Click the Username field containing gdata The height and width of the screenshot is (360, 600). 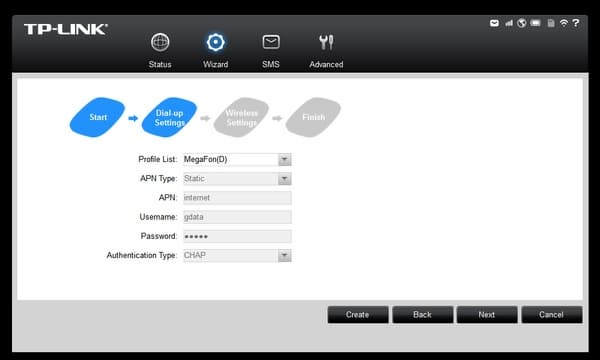(237, 217)
